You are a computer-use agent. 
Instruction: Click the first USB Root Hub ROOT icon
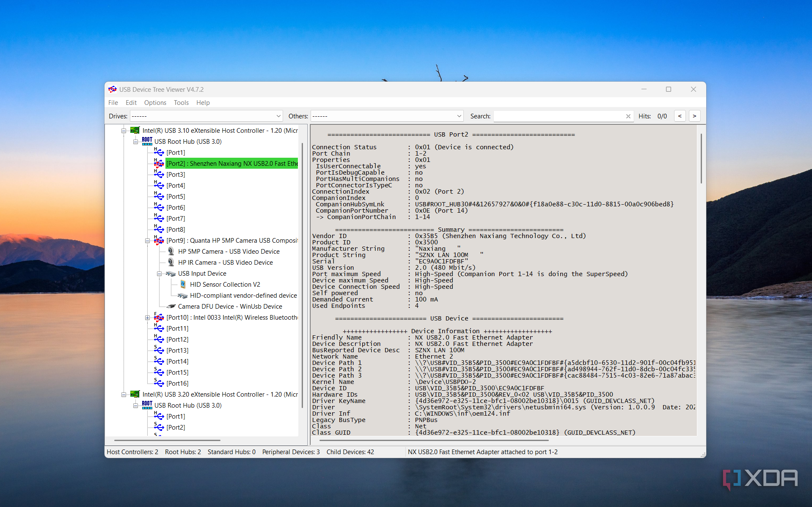(147, 141)
